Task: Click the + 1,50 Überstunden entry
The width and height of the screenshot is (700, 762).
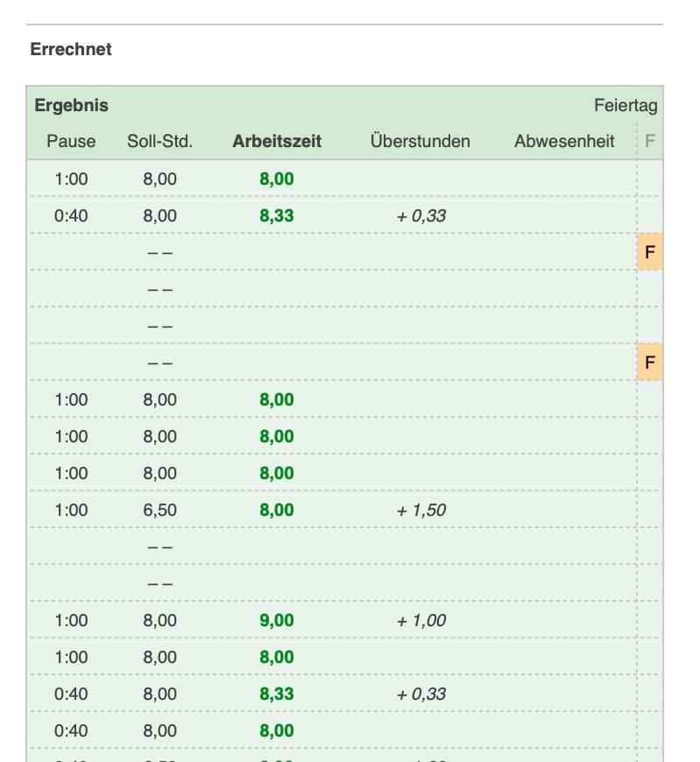Action: point(421,511)
